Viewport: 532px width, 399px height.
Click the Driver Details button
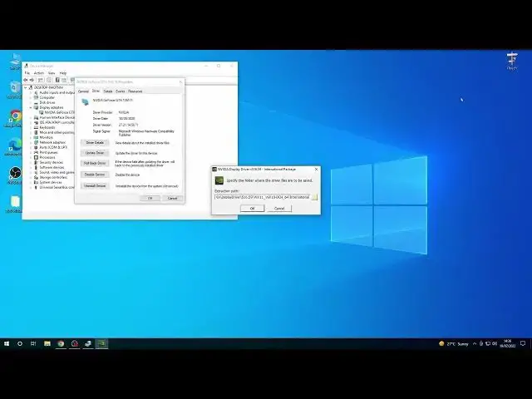pos(95,143)
